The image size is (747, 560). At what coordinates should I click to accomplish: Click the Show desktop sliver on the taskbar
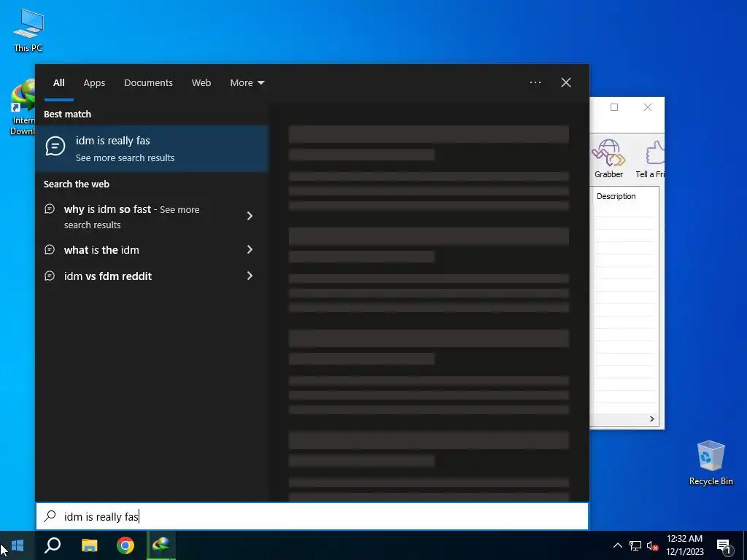(x=745, y=545)
